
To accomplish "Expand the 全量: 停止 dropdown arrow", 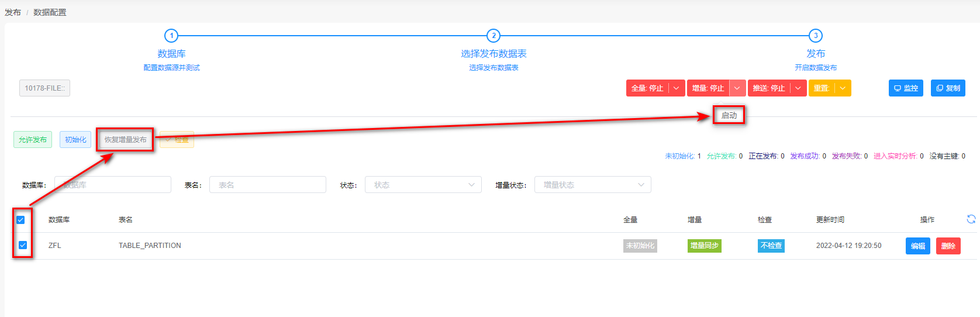I will click(677, 88).
